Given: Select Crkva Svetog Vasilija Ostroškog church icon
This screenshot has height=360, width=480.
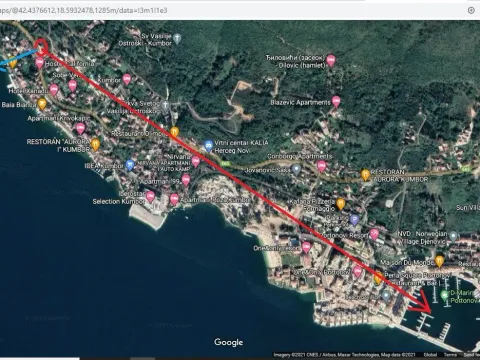Looking at the screenshot, I should [165, 106].
